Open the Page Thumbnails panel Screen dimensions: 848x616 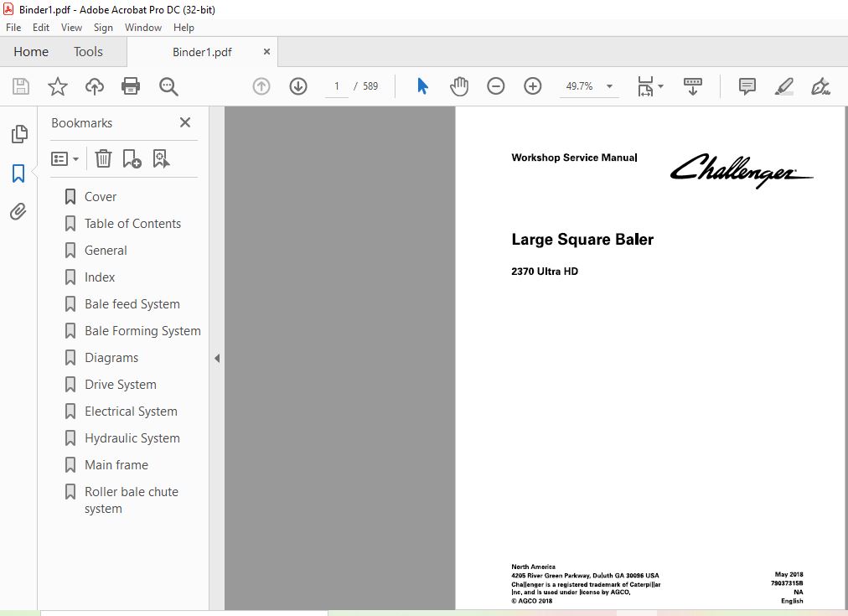19,134
